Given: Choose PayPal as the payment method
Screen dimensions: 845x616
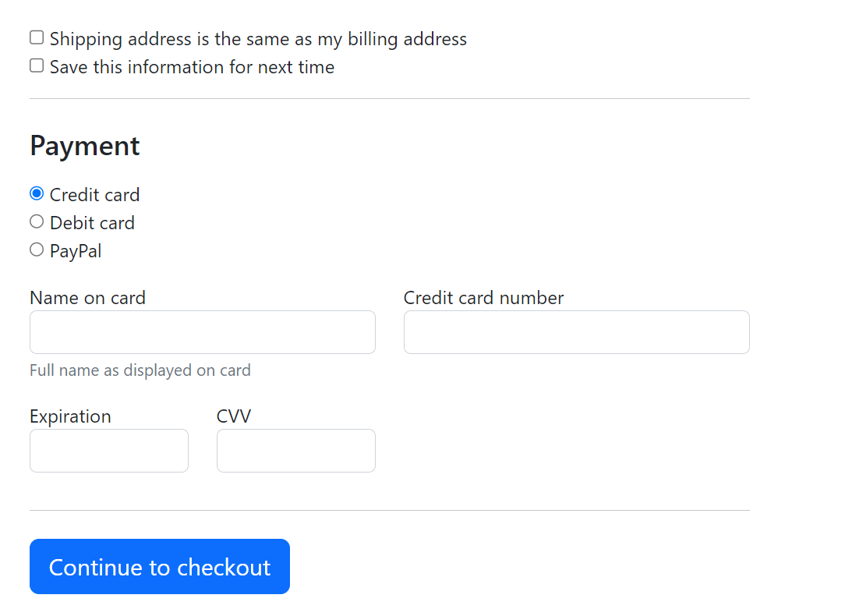Looking at the screenshot, I should pyautogui.click(x=36, y=249).
